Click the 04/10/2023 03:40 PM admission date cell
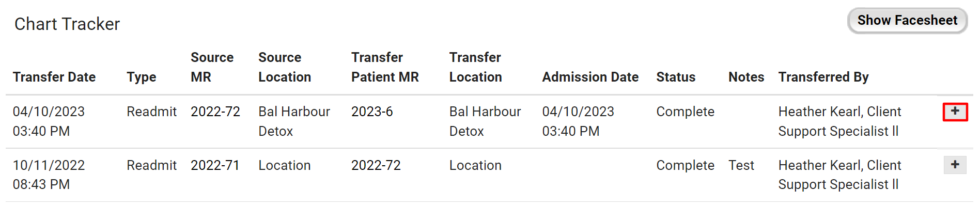The height and width of the screenshot is (221, 980). tap(578, 121)
